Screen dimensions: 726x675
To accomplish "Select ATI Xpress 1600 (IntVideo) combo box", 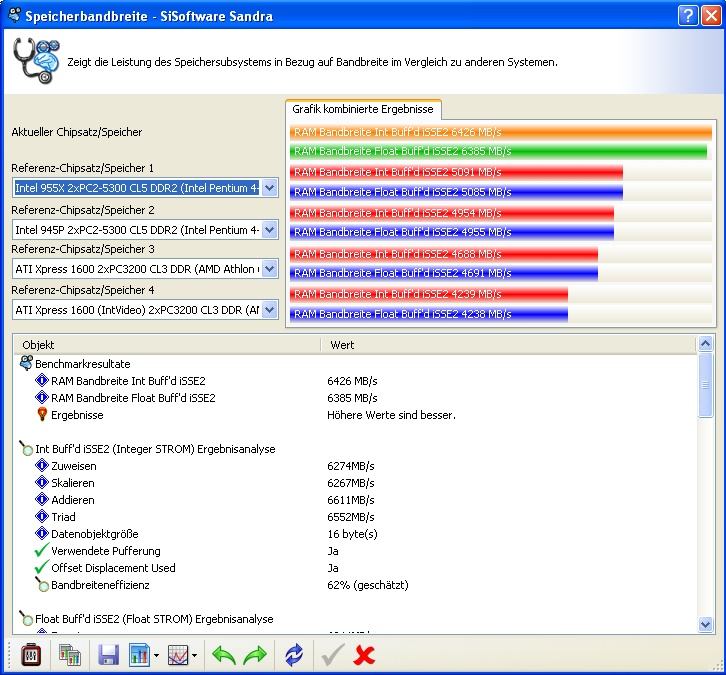I will (x=145, y=310).
